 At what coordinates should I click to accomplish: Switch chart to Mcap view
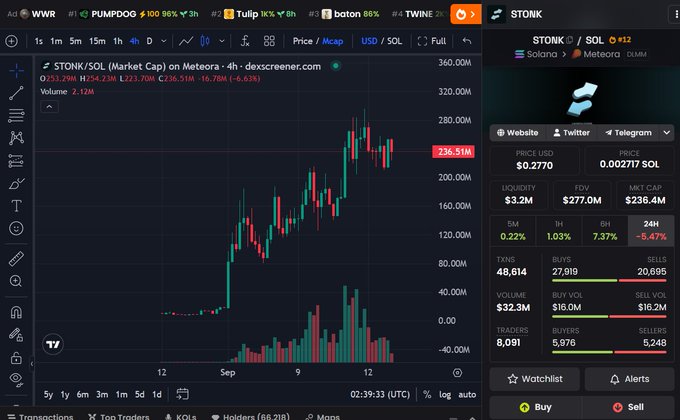coord(332,41)
